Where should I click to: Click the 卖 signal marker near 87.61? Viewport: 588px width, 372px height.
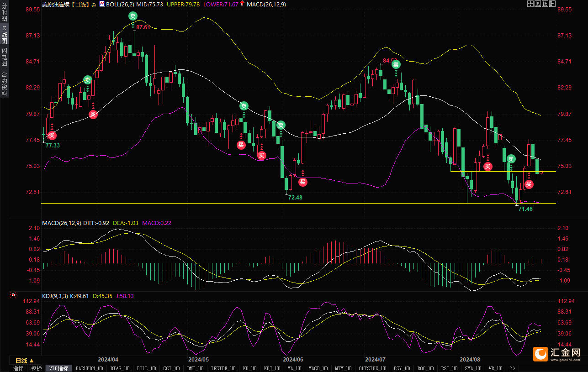tap(132, 16)
